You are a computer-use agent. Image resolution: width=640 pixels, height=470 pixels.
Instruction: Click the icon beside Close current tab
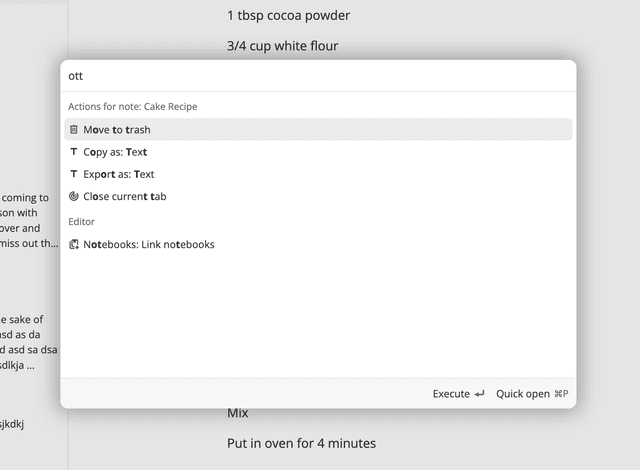pos(74,197)
